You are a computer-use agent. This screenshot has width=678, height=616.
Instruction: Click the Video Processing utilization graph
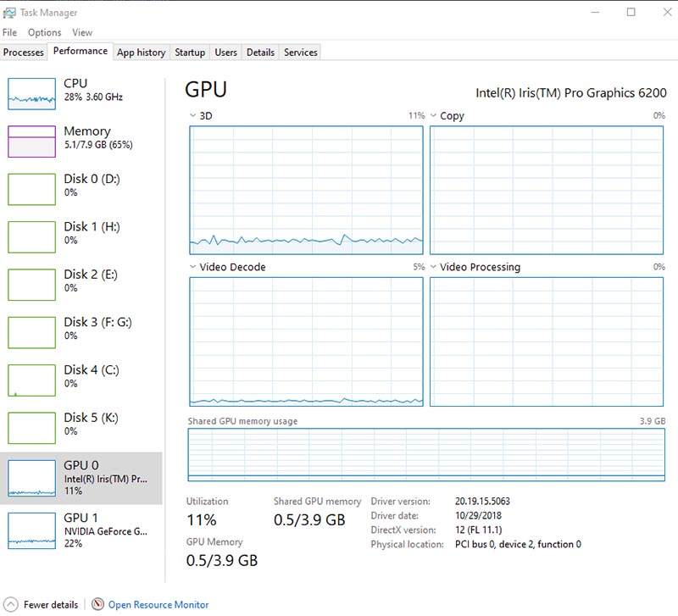tap(547, 341)
